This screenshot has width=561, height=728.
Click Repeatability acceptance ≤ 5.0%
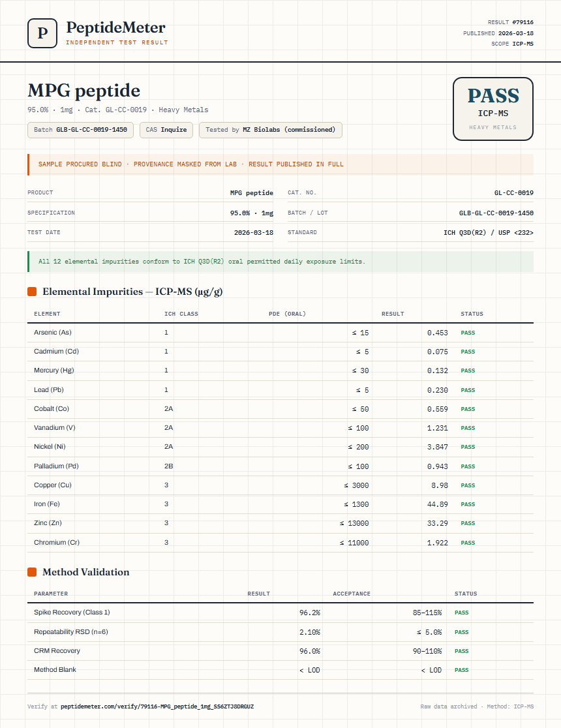pos(429,632)
